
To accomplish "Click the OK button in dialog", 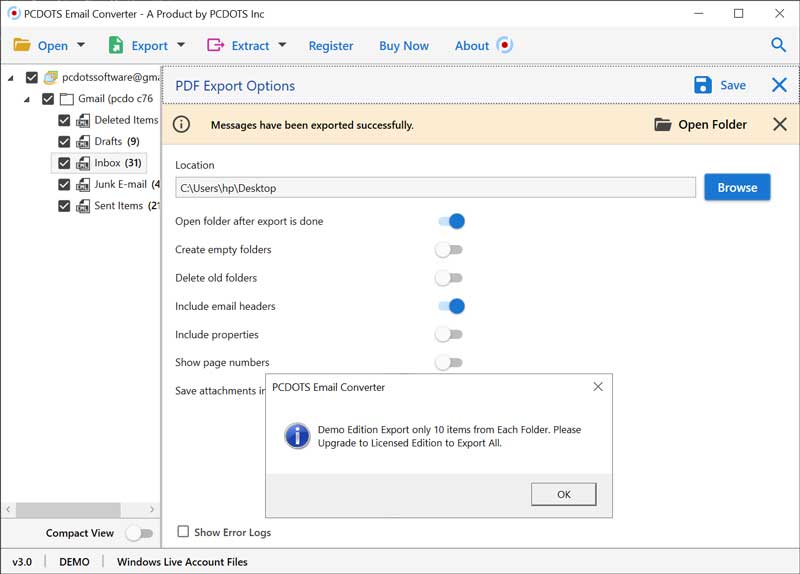I will click(564, 494).
